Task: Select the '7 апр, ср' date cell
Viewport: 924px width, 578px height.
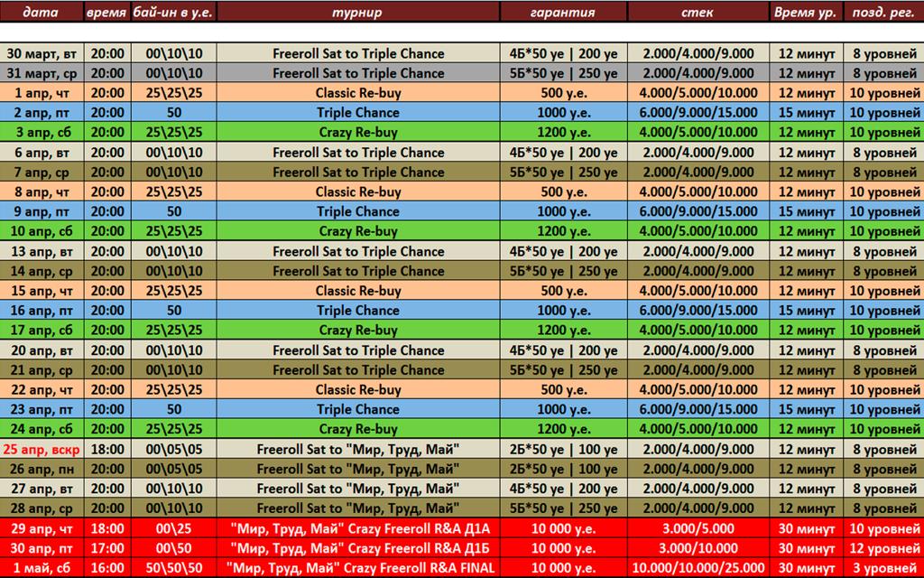Action: (42, 172)
